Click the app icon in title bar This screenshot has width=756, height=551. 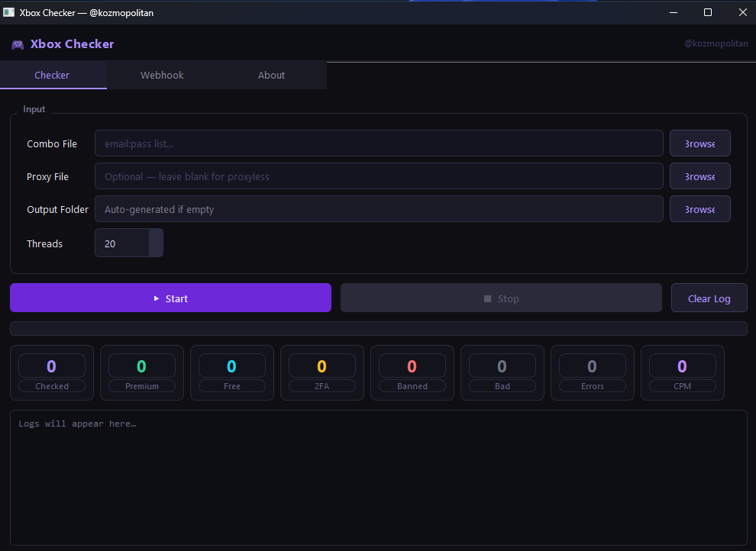(x=8, y=12)
